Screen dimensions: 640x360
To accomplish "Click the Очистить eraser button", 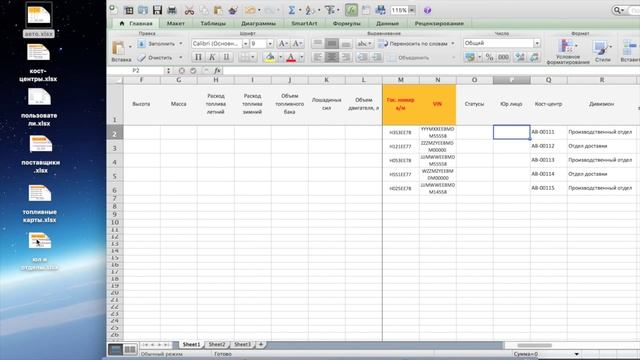I will [x=155, y=58].
